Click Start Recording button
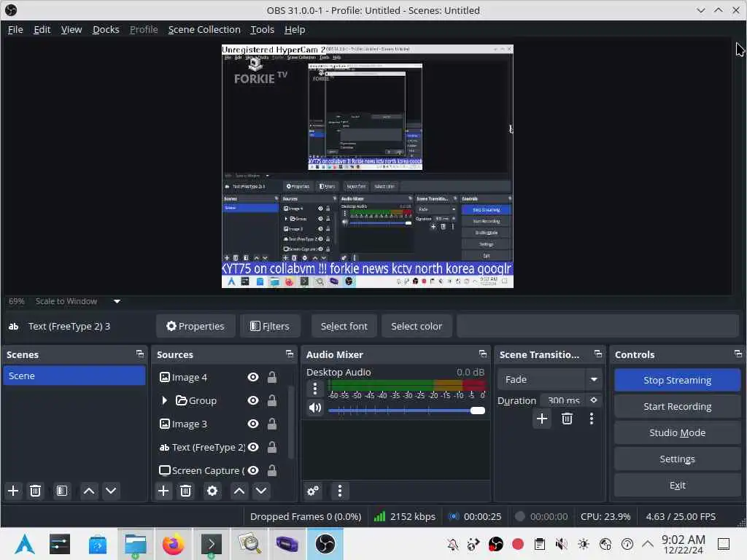747x560 pixels. pos(677,406)
